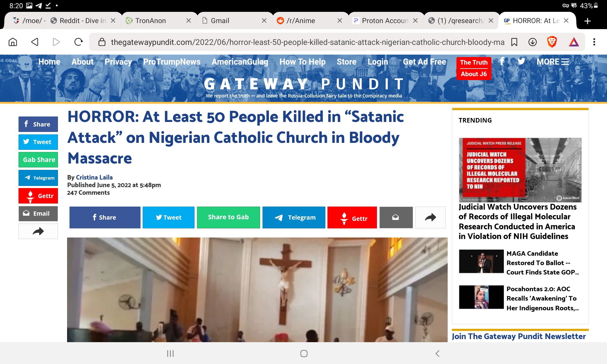Open the browser three-dot menu
Screen dimensions: 607x364
(594, 42)
